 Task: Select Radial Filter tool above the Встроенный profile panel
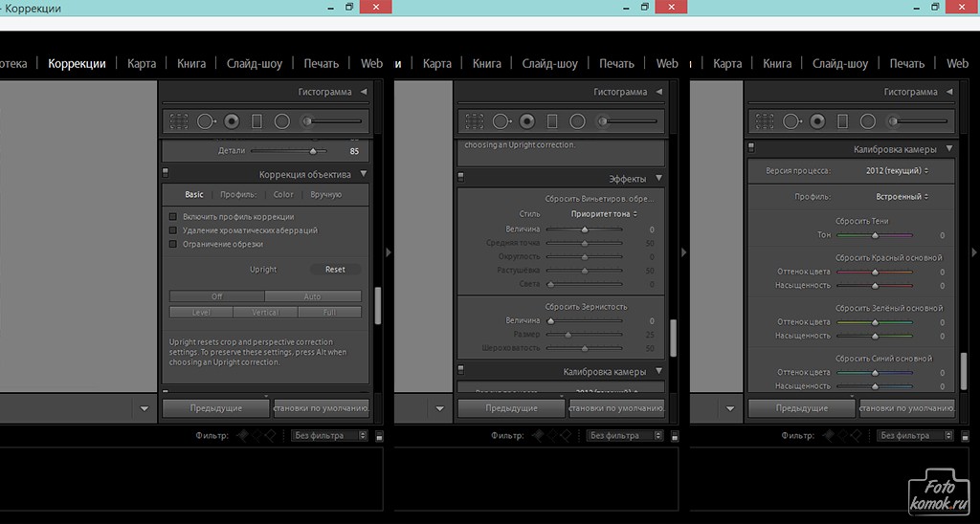click(868, 121)
